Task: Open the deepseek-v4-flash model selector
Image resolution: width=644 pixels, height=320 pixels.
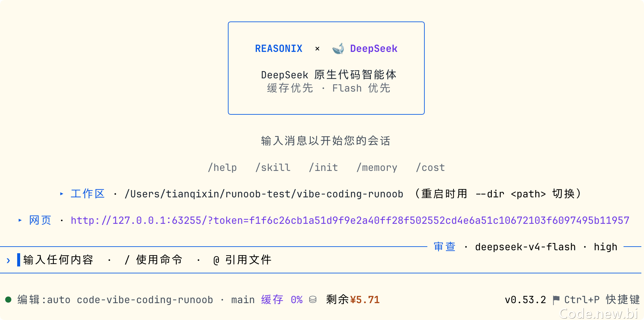Action: pos(525,247)
